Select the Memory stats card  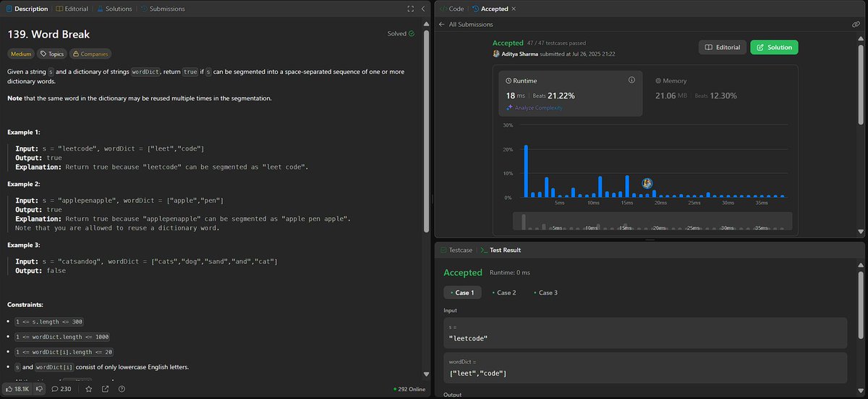(x=720, y=93)
